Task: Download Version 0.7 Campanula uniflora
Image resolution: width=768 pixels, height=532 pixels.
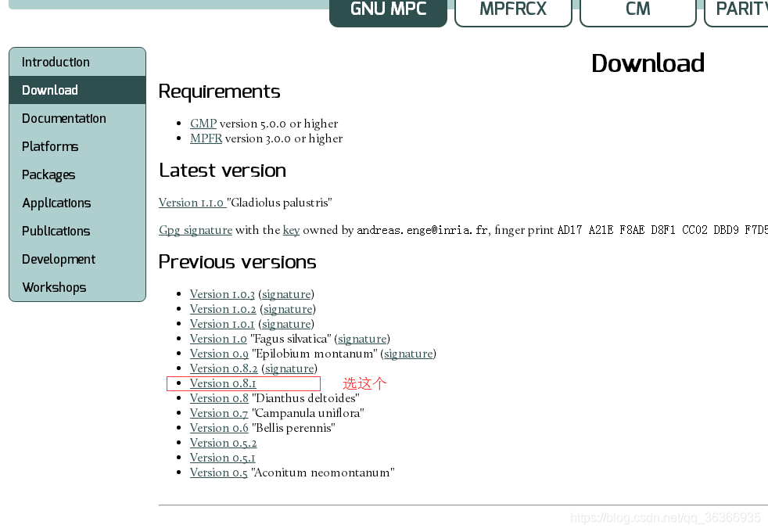Action: (x=219, y=412)
